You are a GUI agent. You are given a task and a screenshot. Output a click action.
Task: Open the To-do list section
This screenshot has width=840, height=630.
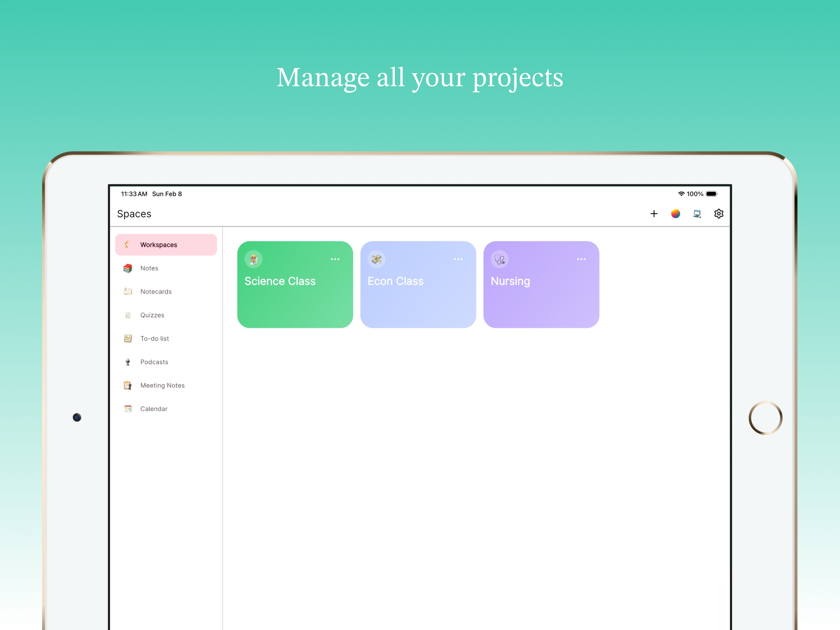166,339
